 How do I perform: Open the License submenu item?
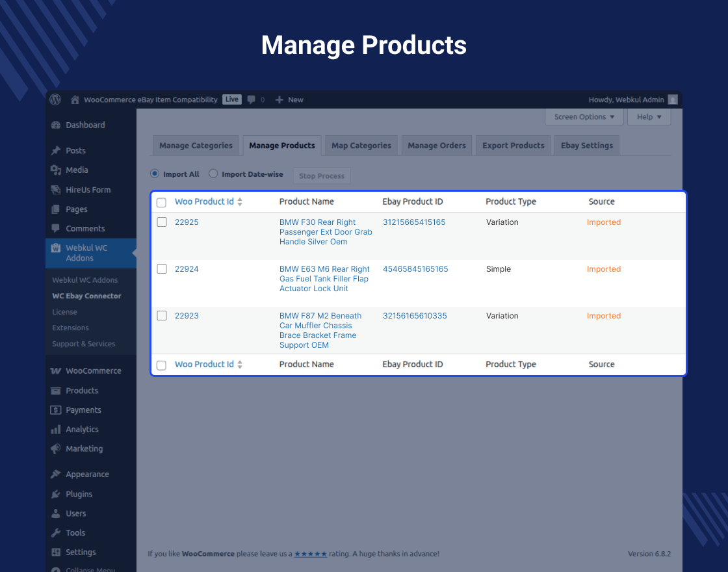pyautogui.click(x=64, y=311)
